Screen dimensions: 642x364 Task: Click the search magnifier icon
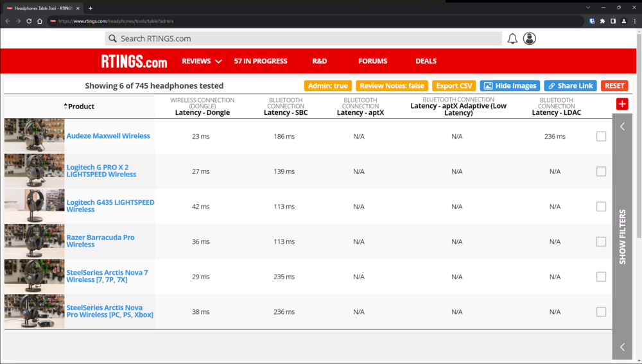(113, 39)
